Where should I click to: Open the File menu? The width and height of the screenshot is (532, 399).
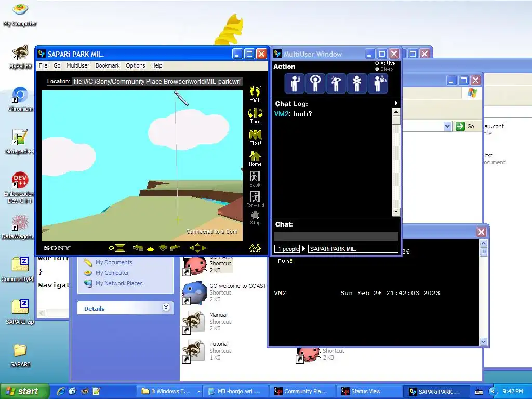point(43,65)
